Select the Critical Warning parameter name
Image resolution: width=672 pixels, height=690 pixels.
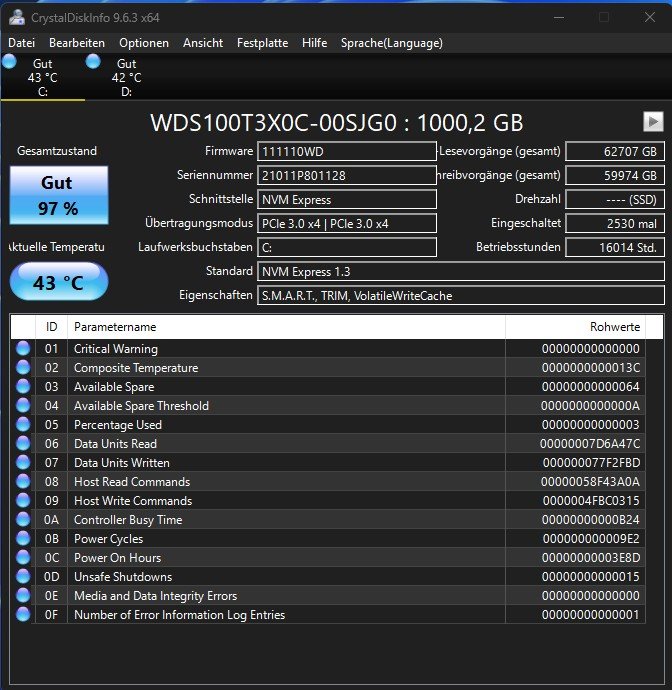[116, 349]
